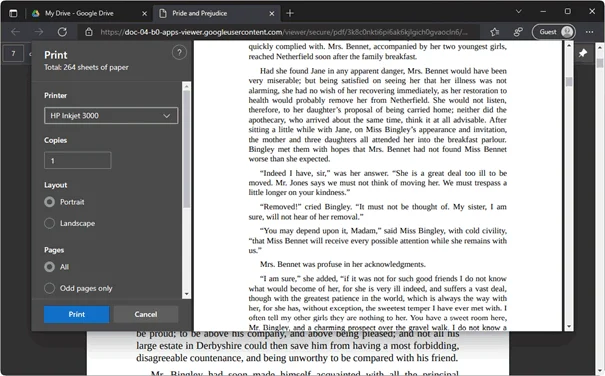Viewport: 605px width, 376px height.
Task: Close the Pride and Prejudice tab
Action: (x=272, y=14)
